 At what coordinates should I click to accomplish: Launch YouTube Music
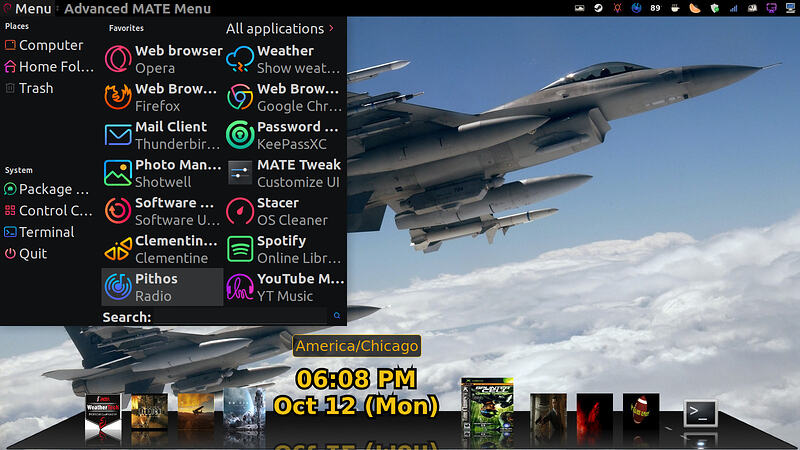[285, 287]
